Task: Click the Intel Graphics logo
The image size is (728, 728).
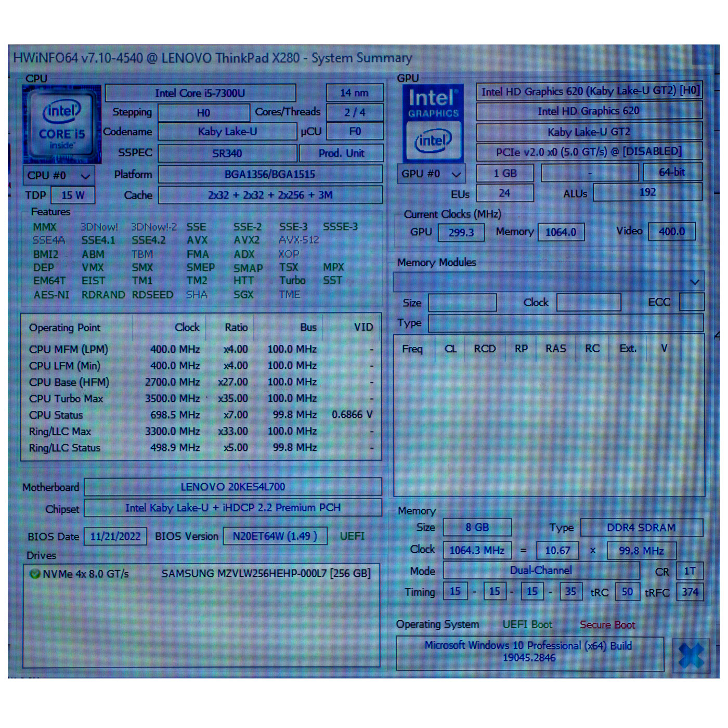Action: coord(433,123)
